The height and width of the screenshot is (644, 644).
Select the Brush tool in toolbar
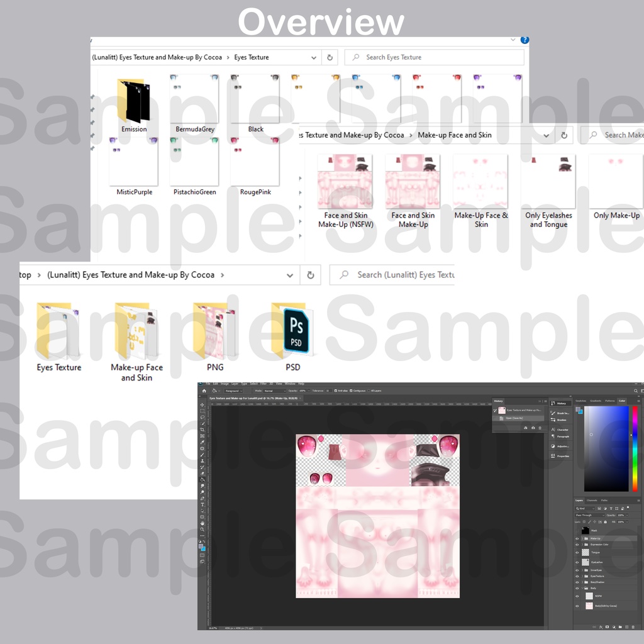202,455
